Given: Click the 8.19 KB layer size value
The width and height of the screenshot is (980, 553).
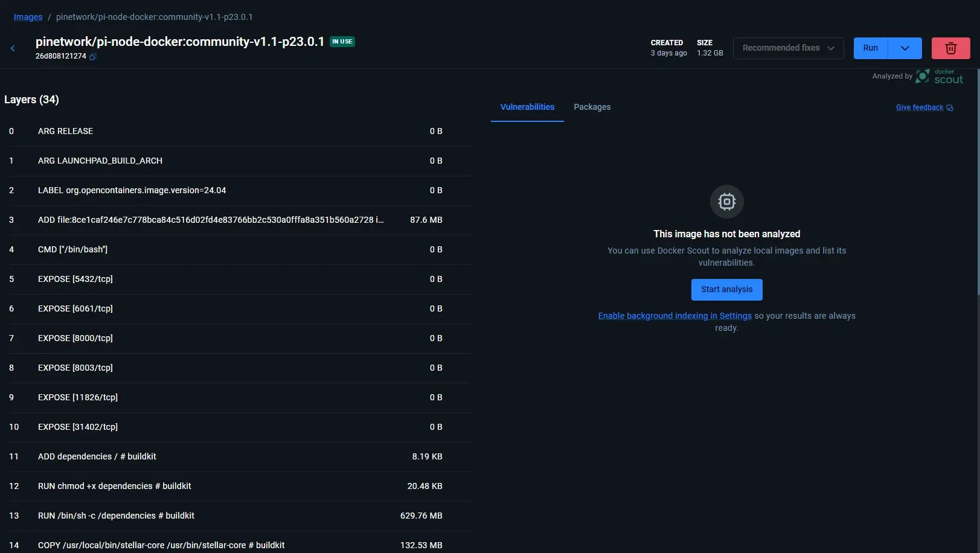Looking at the screenshot, I should pos(428,457).
